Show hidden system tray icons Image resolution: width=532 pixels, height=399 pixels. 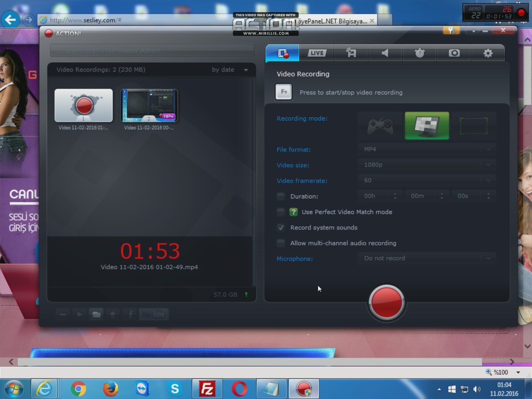point(439,389)
